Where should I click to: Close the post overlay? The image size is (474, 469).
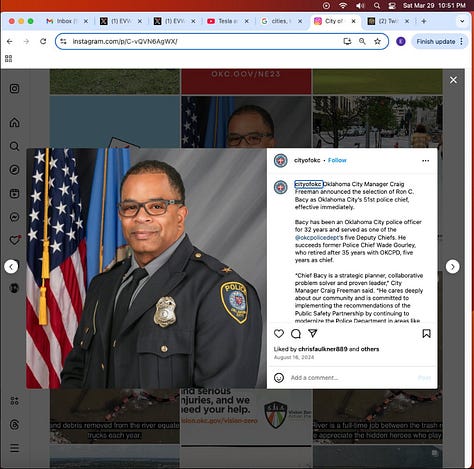453,80
